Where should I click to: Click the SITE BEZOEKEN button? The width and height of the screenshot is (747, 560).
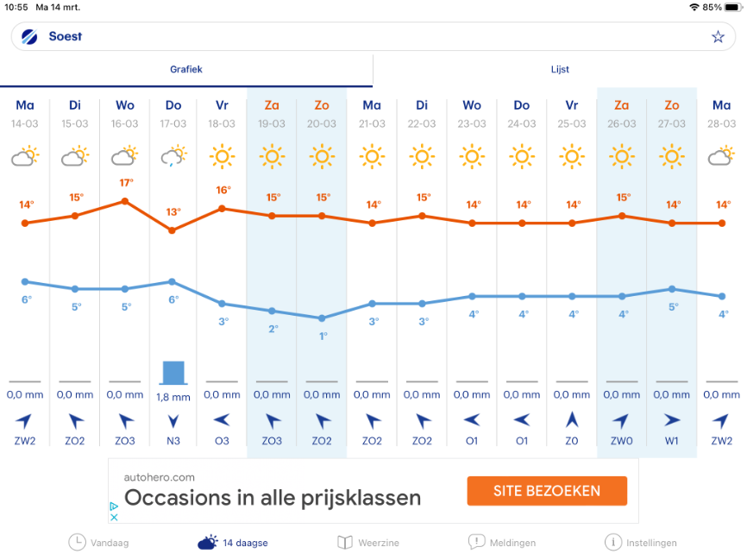pos(547,491)
